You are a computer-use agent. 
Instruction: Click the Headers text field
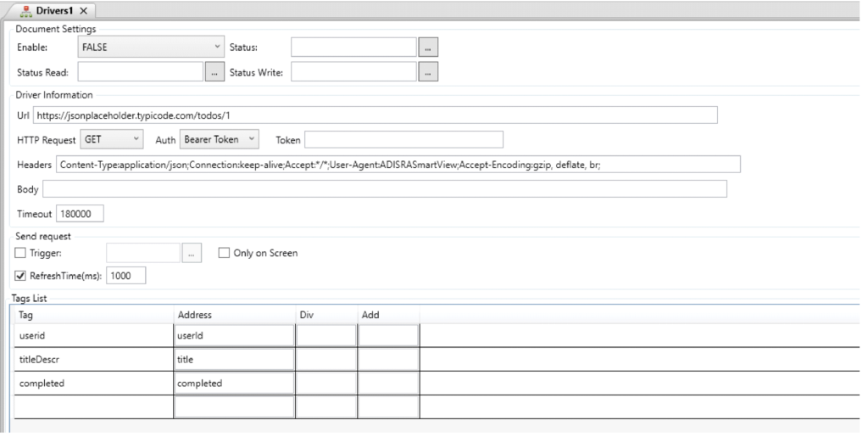[398, 165]
